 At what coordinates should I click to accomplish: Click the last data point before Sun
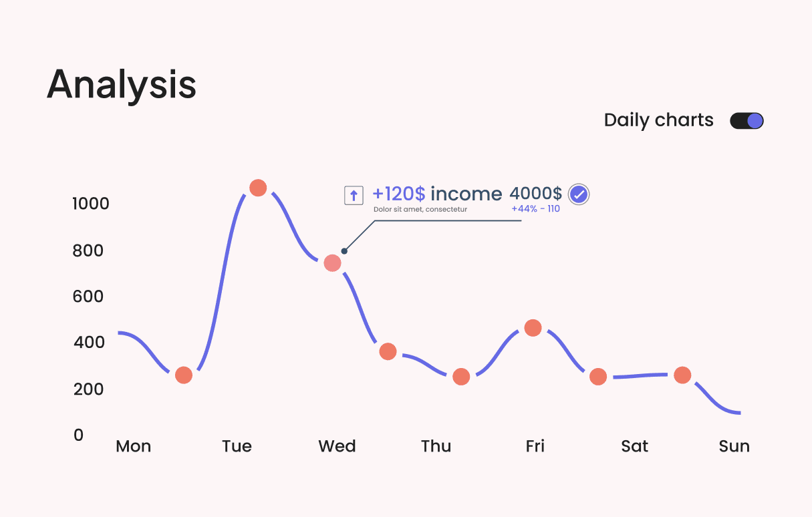tap(682, 375)
